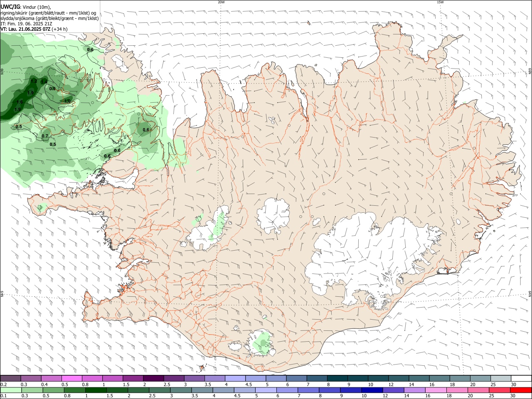Select the lavender 14–16 rain swatch
Screen dimensions: 532x399
click(x=414, y=390)
